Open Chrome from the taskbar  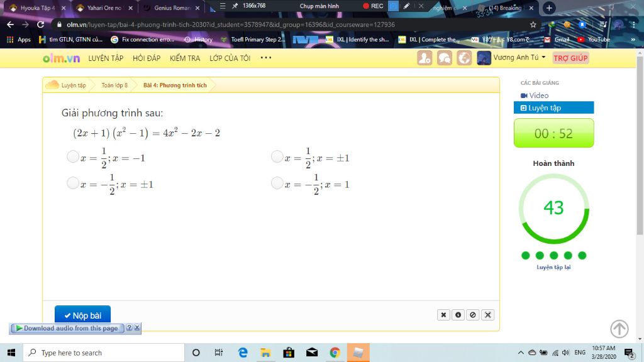point(335,353)
